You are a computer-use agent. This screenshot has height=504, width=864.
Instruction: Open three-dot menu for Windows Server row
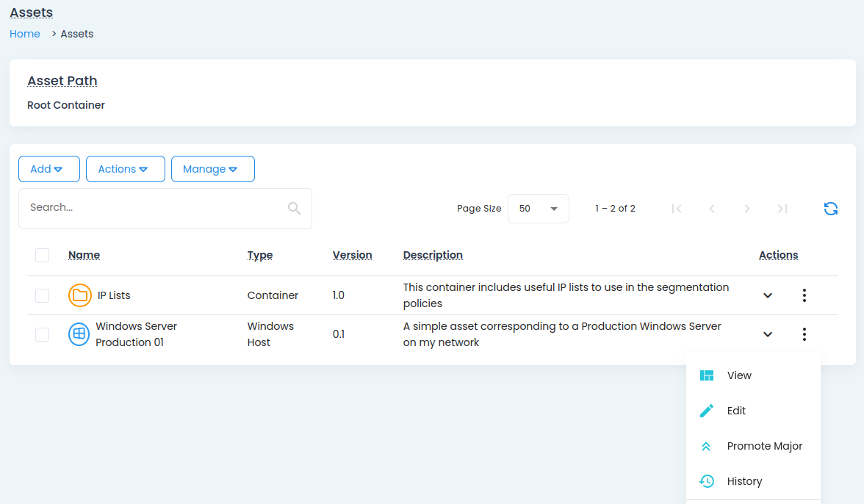[804, 334]
